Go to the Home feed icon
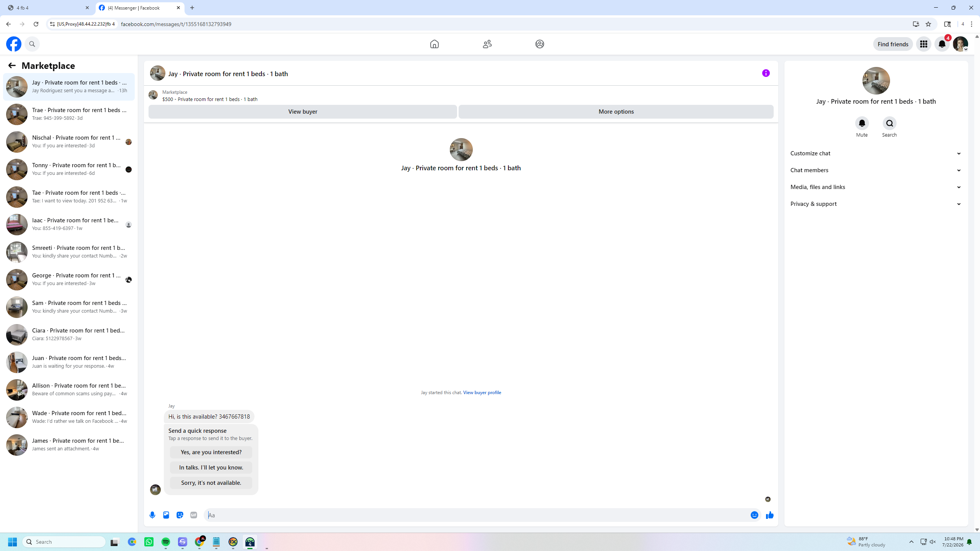 coord(434,44)
